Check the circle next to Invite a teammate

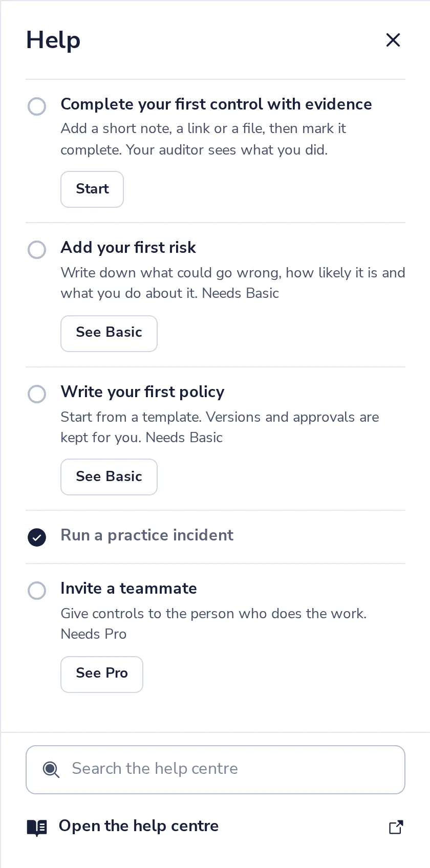(x=37, y=591)
